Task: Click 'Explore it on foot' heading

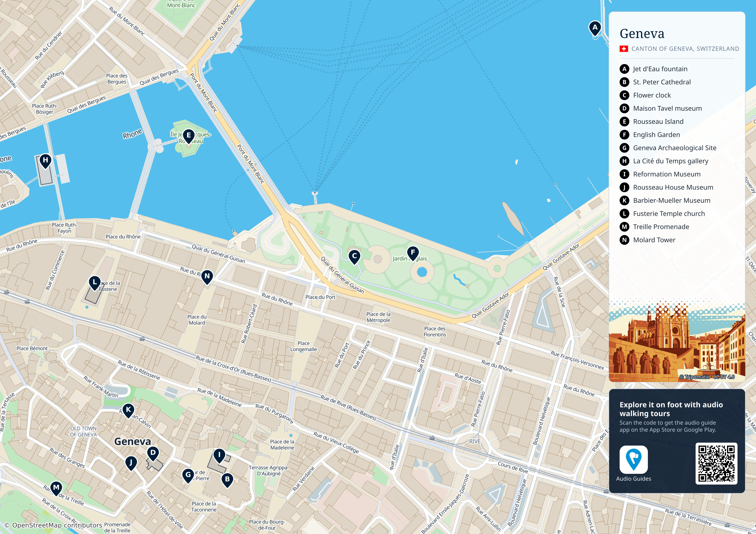Action: click(671, 409)
